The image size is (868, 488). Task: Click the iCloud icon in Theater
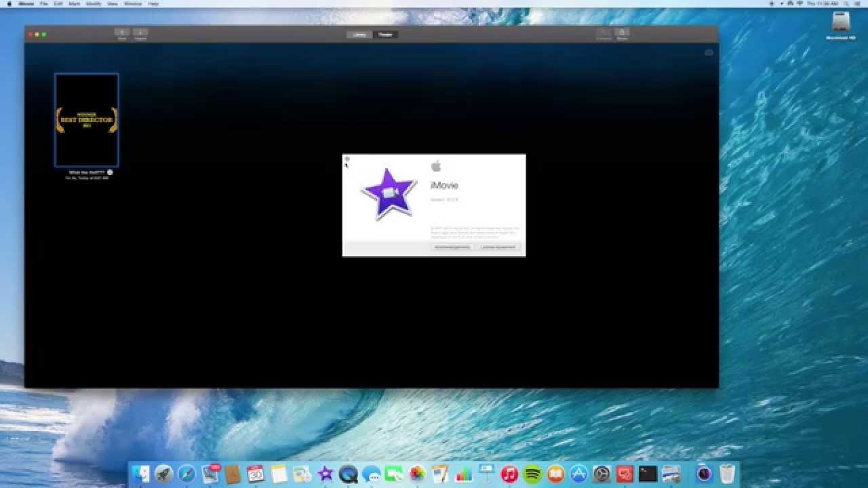click(709, 52)
